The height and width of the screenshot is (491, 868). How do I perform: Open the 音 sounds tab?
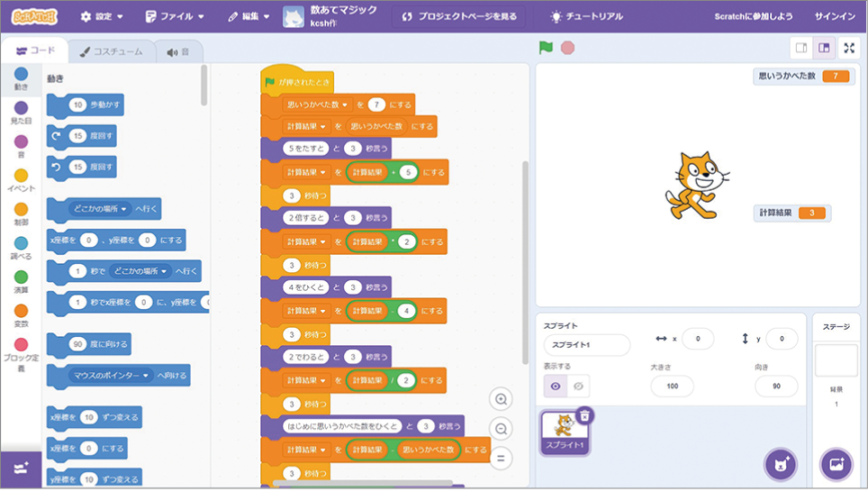click(177, 52)
